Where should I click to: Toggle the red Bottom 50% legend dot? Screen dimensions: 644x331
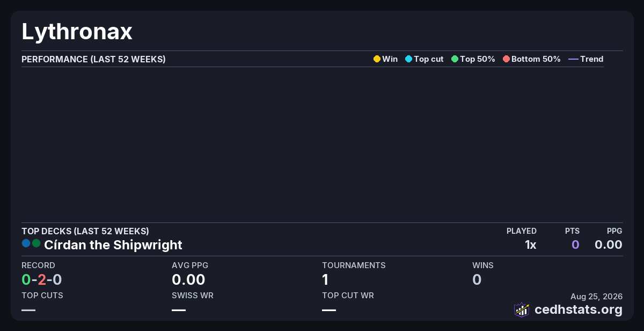click(x=506, y=59)
